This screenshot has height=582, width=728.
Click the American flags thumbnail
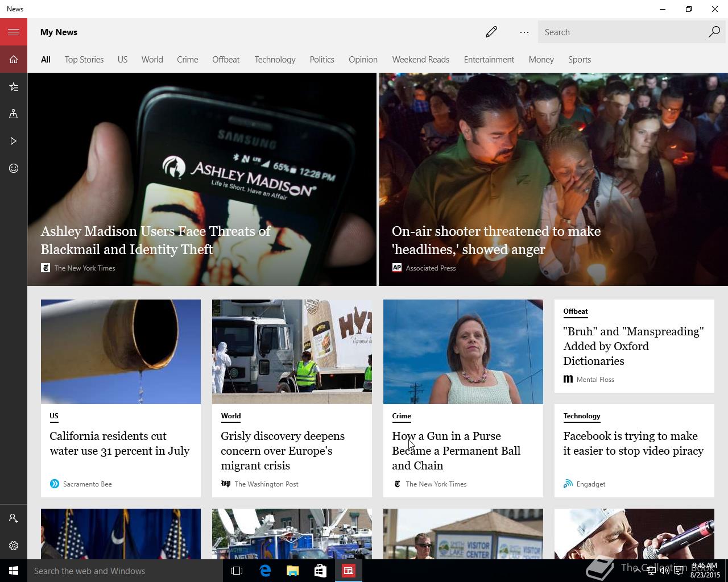point(121,534)
